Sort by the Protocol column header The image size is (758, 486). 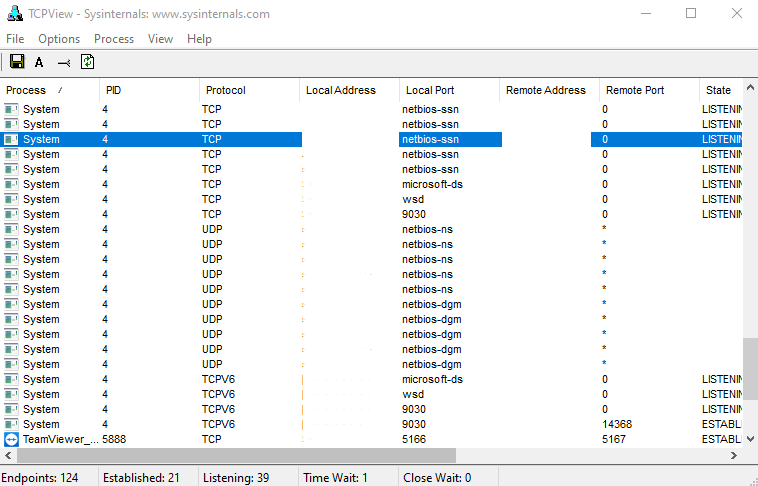pyautogui.click(x=249, y=90)
